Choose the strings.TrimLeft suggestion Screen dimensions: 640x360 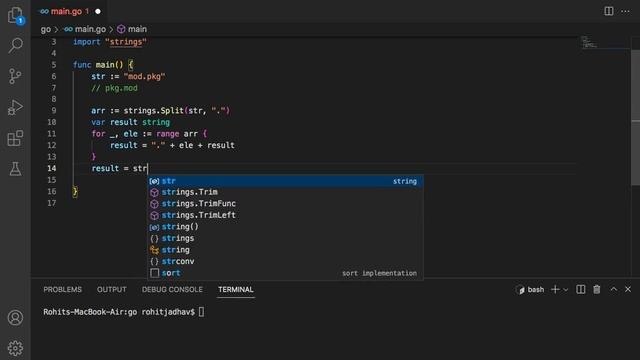pos(285,215)
